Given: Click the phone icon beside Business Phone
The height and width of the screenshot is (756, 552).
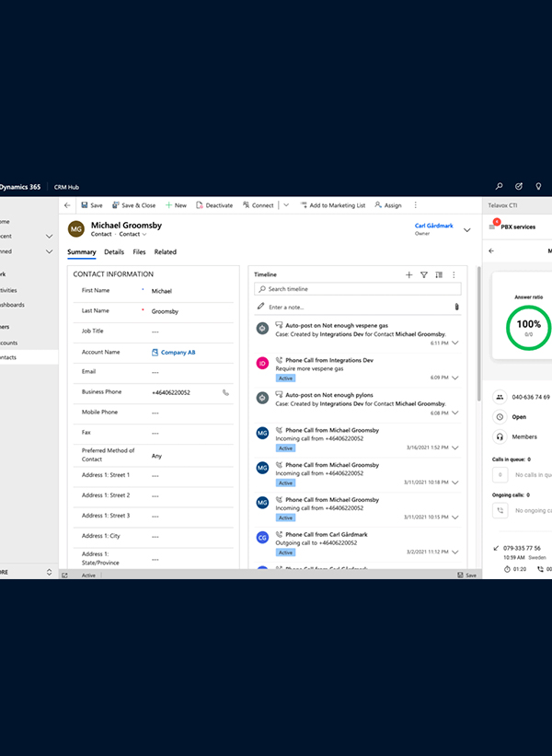Looking at the screenshot, I should pos(225,392).
